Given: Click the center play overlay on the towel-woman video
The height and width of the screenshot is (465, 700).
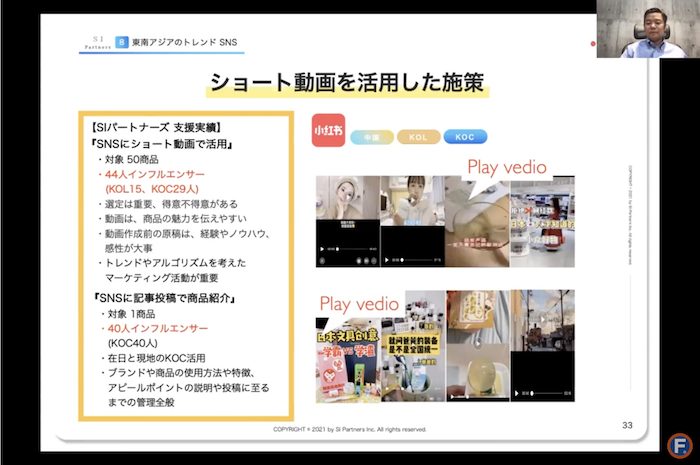Looking at the screenshot, I should click(348, 197).
